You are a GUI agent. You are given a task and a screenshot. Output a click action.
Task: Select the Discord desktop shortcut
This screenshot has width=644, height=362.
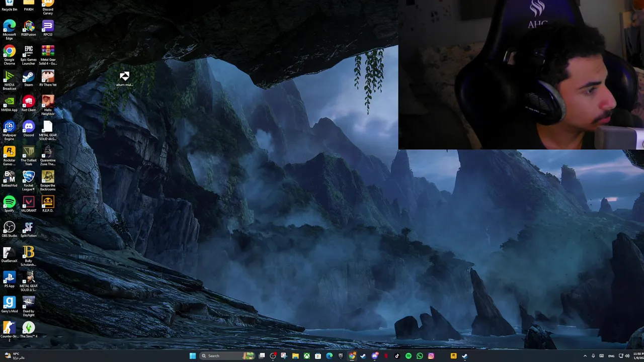click(x=29, y=129)
